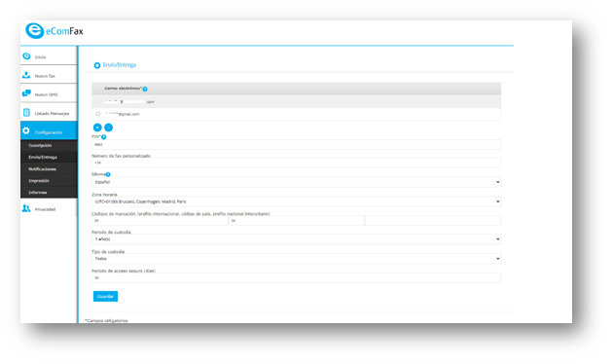Click the right blue round button under emails
The width and height of the screenshot is (613, 364).
tap(109, 127)
